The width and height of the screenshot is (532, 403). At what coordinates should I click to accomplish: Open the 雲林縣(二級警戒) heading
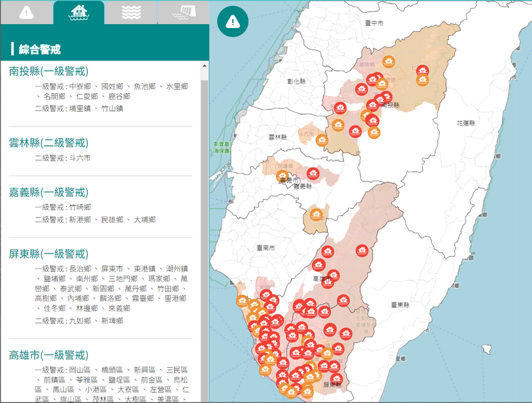point(49,143)
